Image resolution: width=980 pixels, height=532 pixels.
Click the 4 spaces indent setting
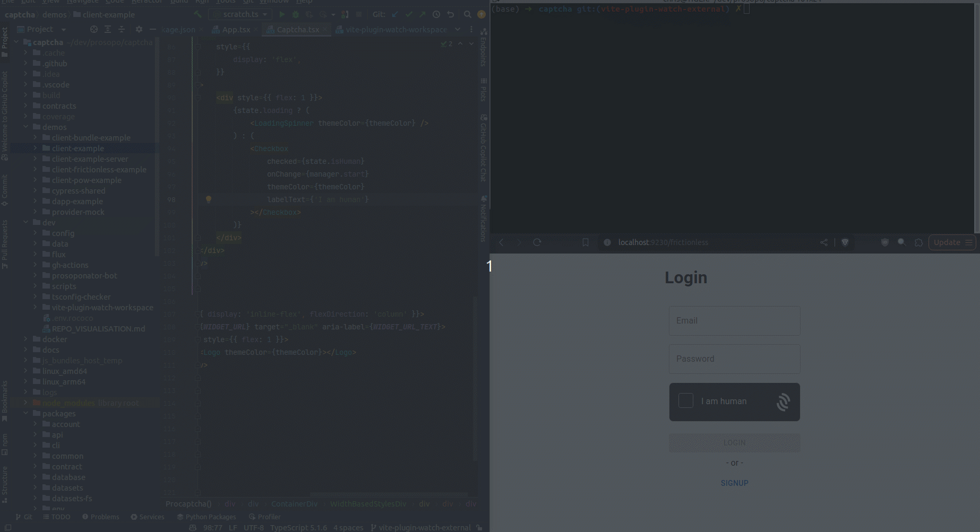(x=348, y=528)
